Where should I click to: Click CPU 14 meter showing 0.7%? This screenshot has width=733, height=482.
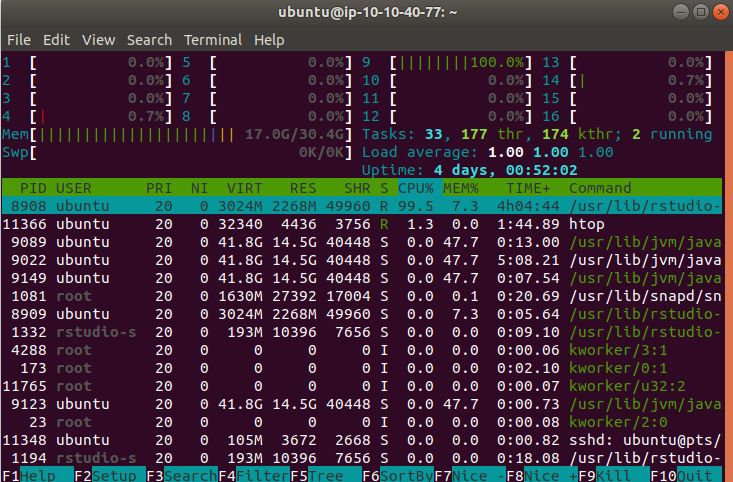[627, 80]
